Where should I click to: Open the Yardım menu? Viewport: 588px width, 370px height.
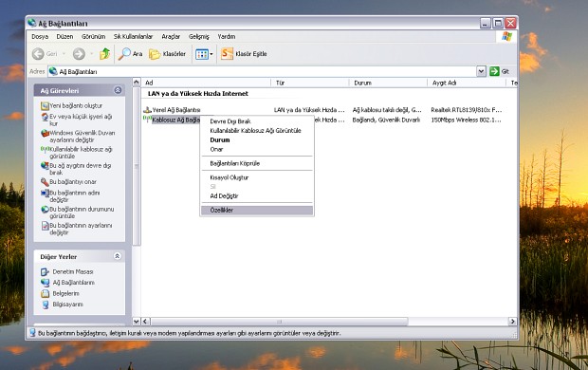coord(226,36)
